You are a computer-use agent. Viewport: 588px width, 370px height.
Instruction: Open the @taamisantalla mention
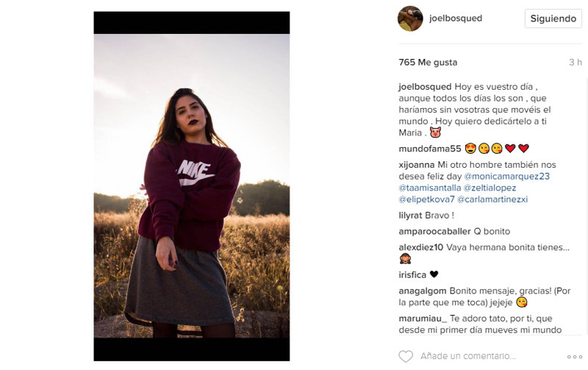point(429,188)
